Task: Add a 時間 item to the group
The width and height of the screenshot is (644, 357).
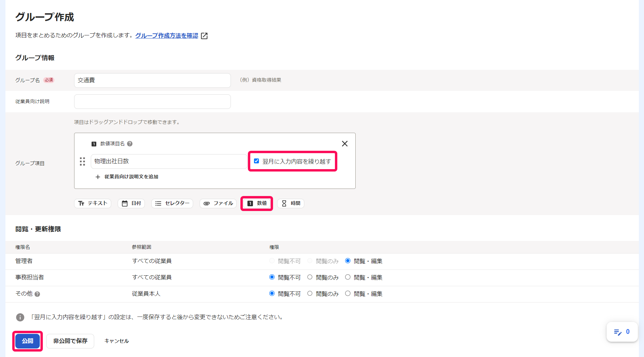Action: [291, 203]
